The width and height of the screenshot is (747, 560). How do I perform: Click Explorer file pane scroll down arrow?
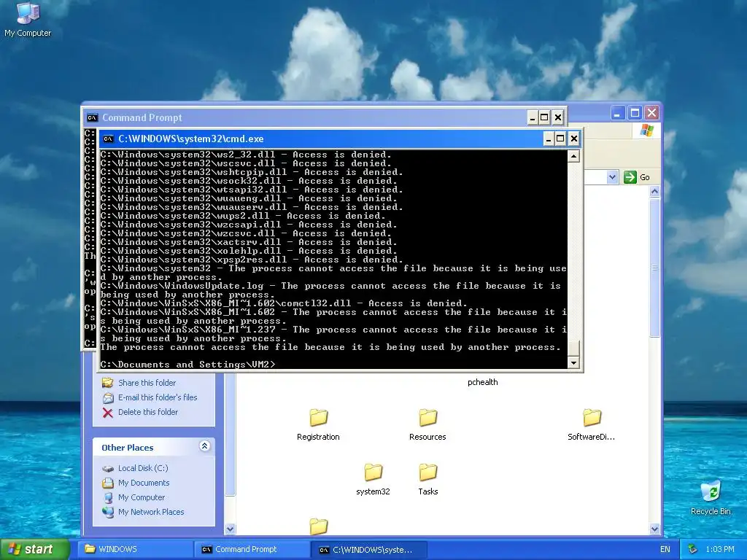(654, 529)
